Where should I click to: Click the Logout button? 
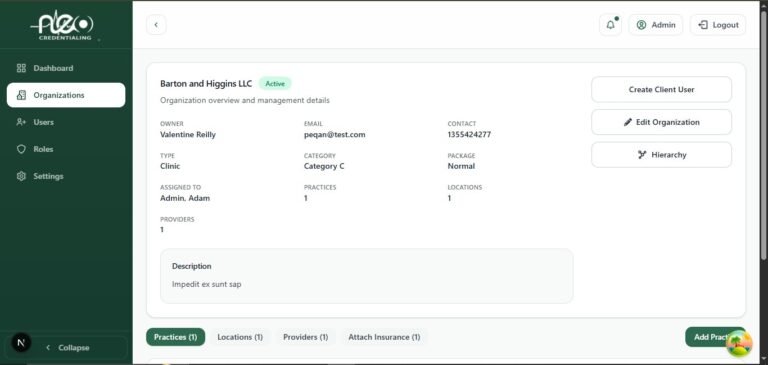[x=718, y=25]
